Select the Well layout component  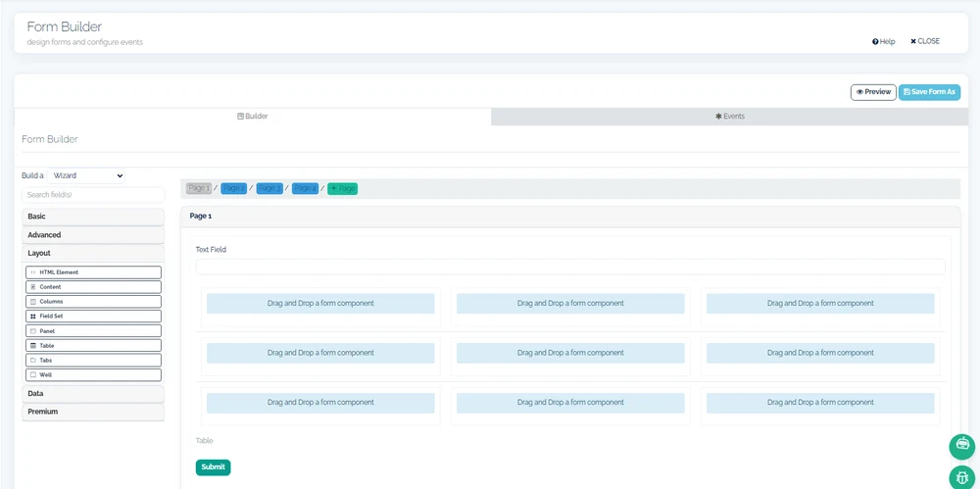93,374
